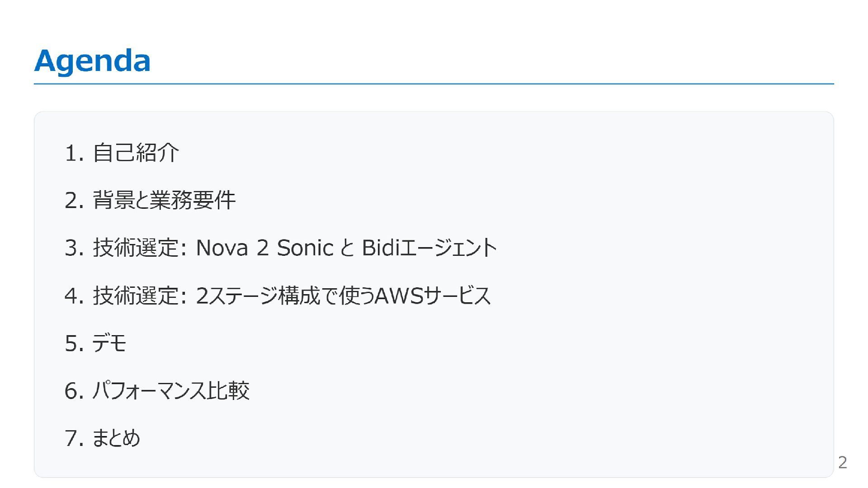Select the パフォーマンス比較 agenda item

[x=171, y=391]
